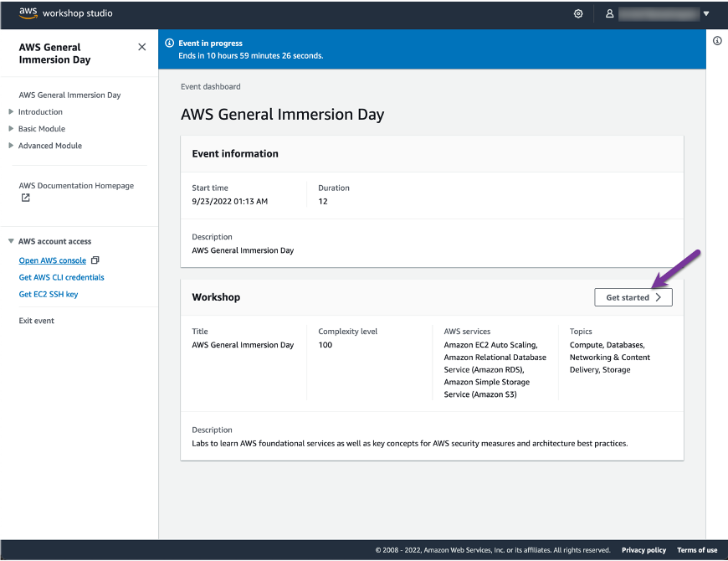Viewport: 728px width, 561px height.
Task: Expand the Basic Module section
Action: point(11,128)
